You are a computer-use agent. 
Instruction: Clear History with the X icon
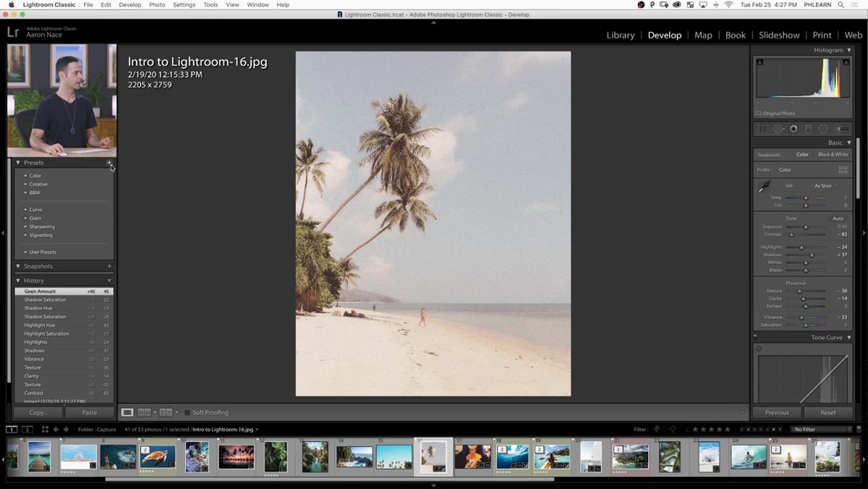109,281
